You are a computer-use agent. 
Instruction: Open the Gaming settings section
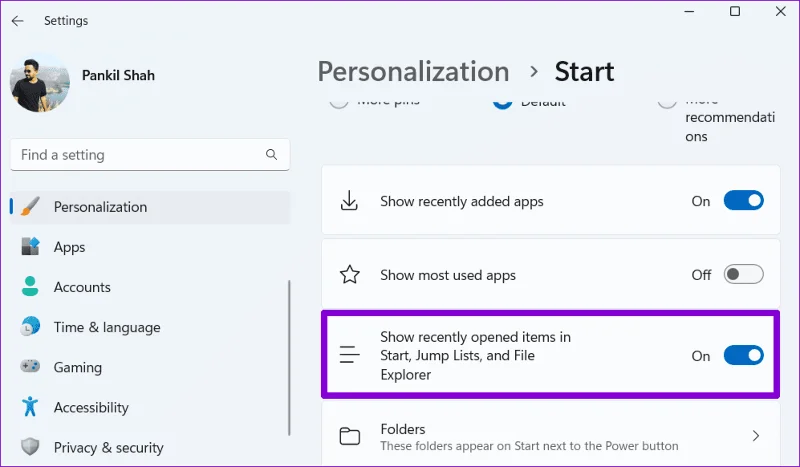[x=78, y=367]
